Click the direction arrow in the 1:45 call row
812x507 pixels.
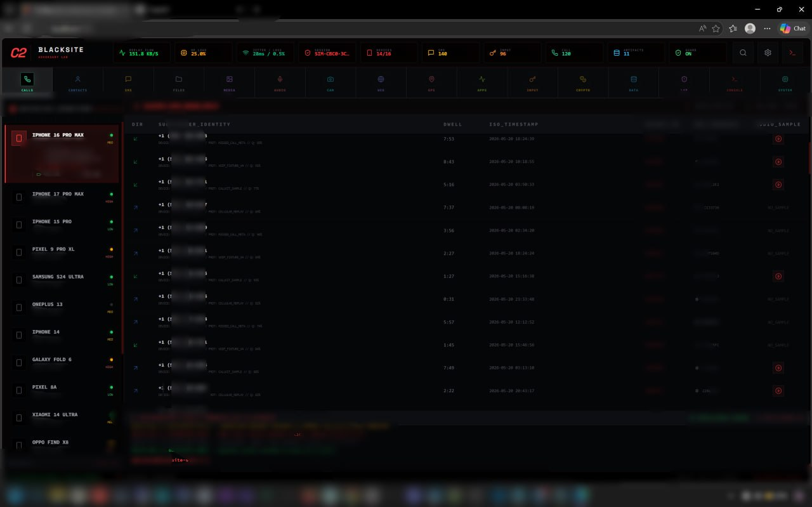pos(136,345)
